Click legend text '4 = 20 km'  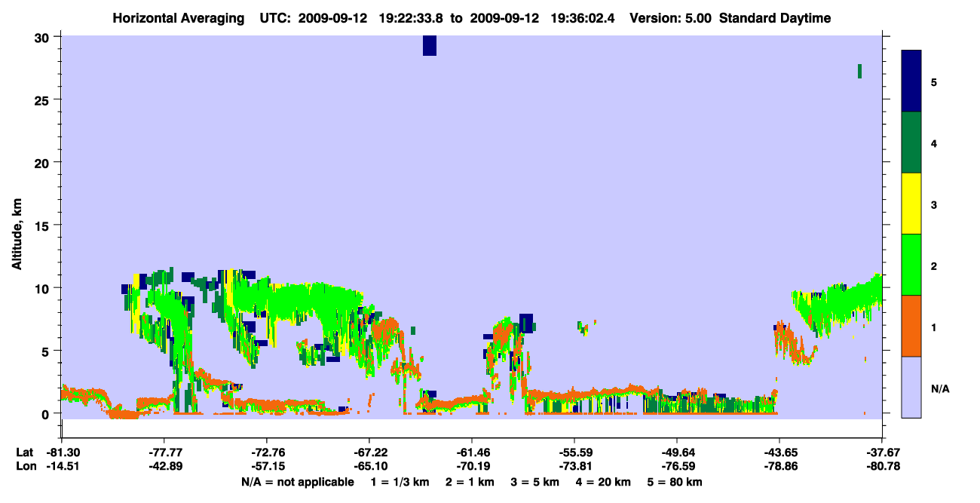tap(603, 482)
